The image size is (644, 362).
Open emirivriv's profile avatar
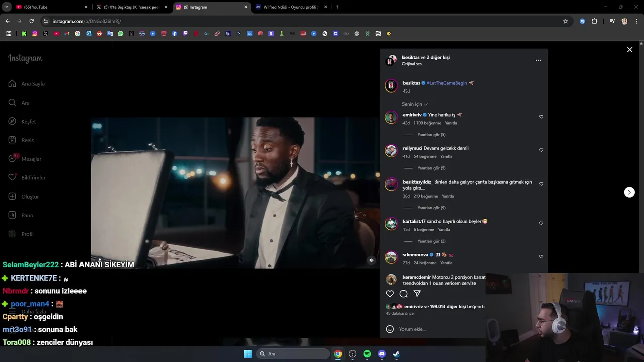tap(391, 117)
